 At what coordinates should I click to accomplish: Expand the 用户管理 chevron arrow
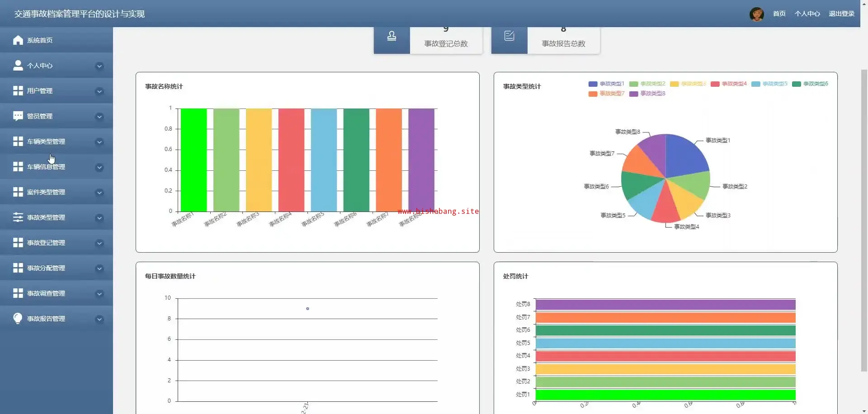[99, 91]
